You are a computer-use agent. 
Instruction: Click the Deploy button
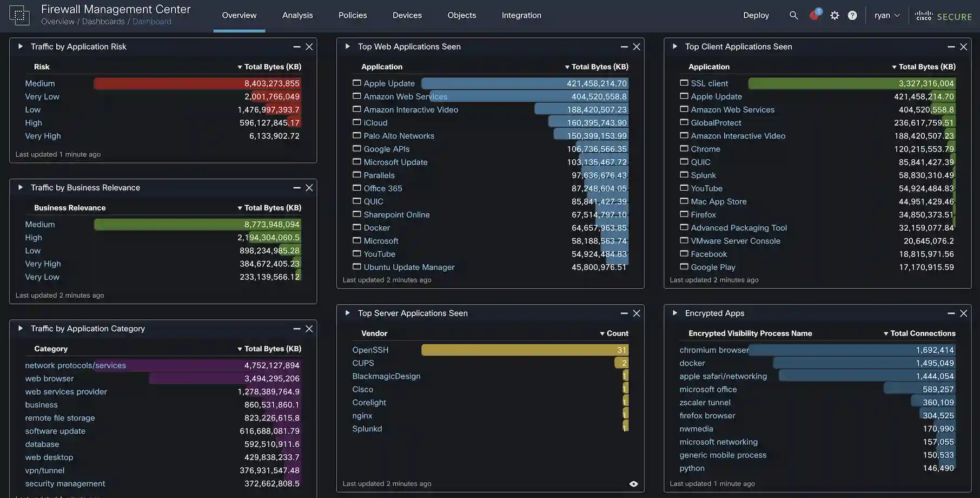pyautogui.click(x=756, y=15)
